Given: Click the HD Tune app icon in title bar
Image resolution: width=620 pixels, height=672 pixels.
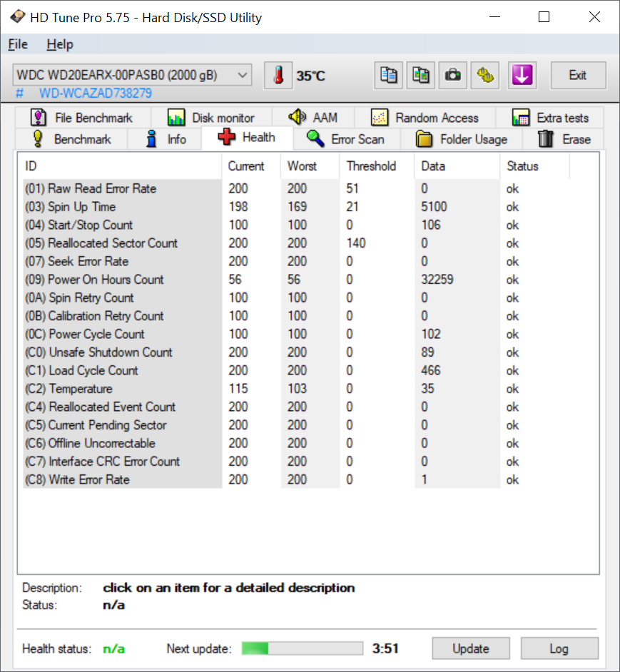Looking at the screenshot, I should click(x=18, y=17).
